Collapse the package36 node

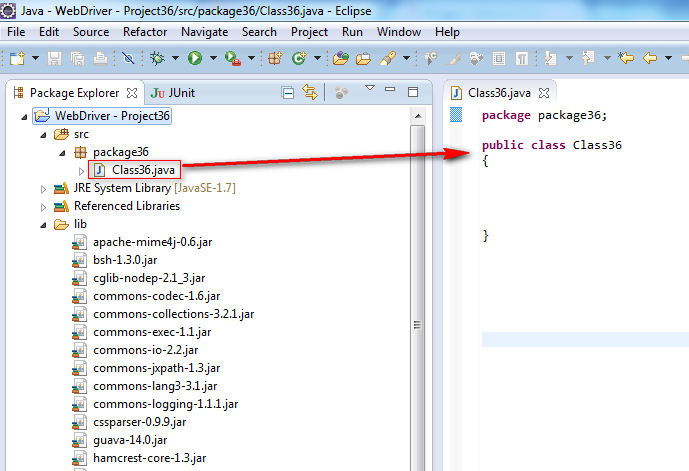62,153
